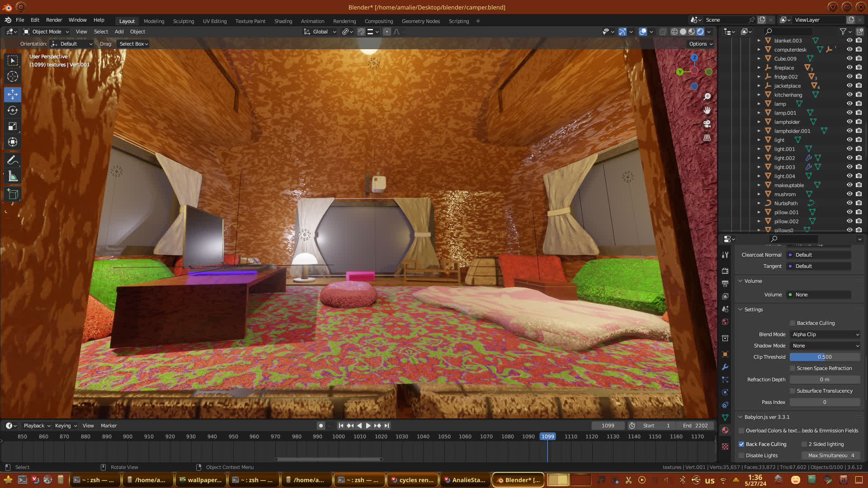Viewport: 868px width, 488px height.
Task: Switch to rendered viewport shading
Action: coord(700,32)
